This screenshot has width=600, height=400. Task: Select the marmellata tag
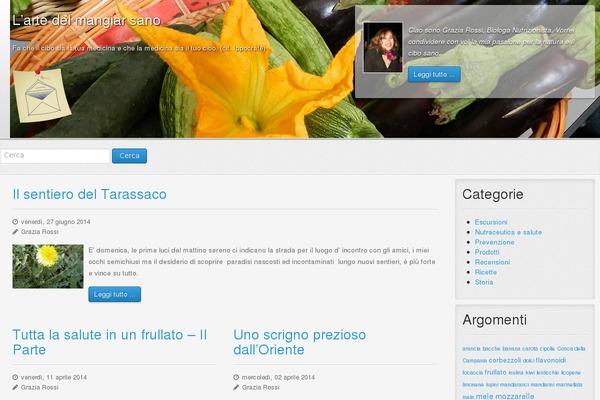click(569, 384)
